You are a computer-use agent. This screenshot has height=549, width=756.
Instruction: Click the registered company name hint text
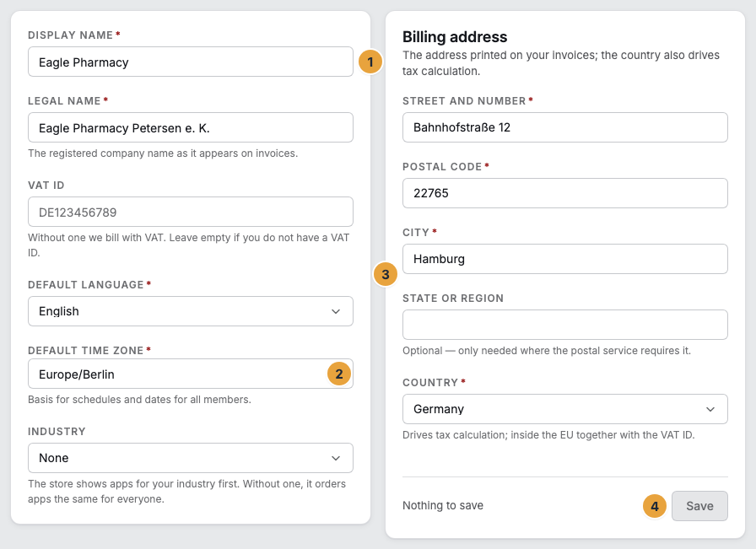(x=163, y=153)
